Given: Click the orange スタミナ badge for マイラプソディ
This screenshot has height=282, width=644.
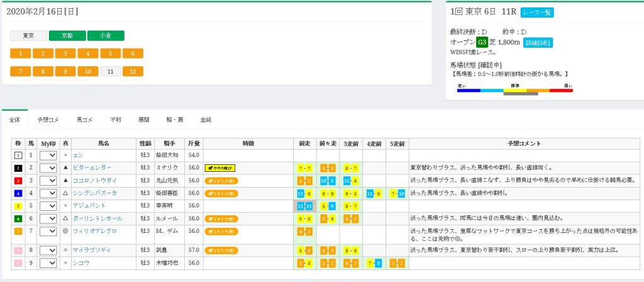Looking at the screenshot, I should [x=221, y=250].
